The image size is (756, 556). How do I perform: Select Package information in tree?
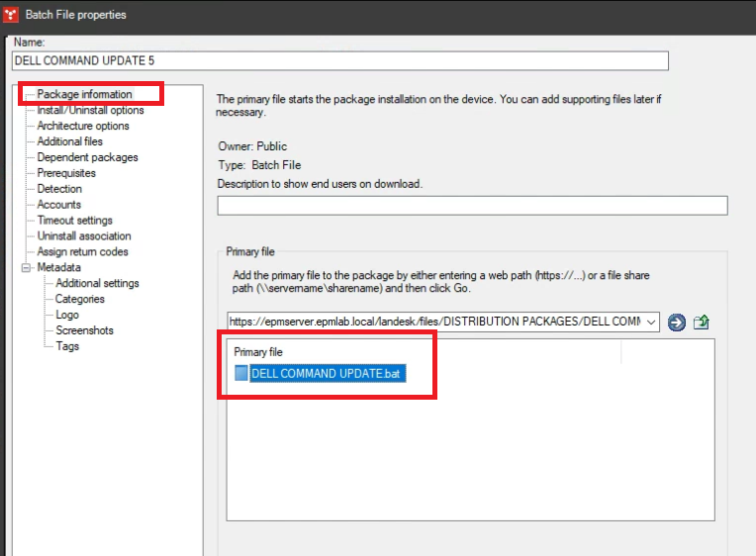84,94
